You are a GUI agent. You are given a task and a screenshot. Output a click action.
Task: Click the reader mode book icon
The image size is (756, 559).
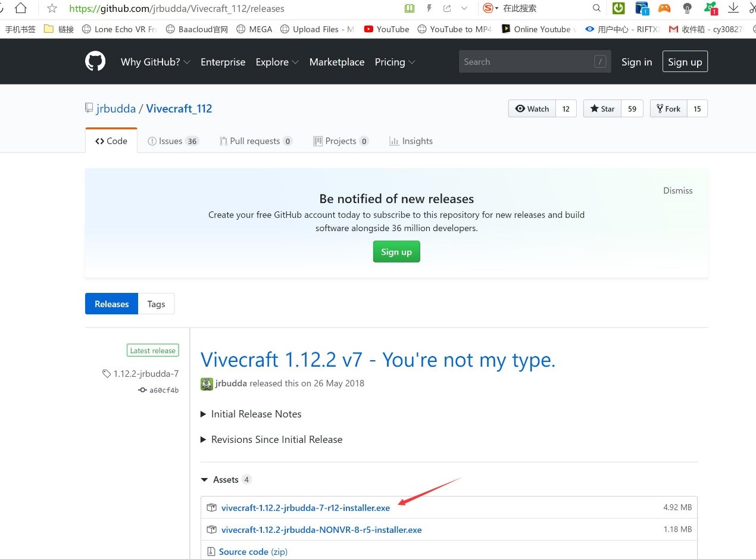pos(409,8)
